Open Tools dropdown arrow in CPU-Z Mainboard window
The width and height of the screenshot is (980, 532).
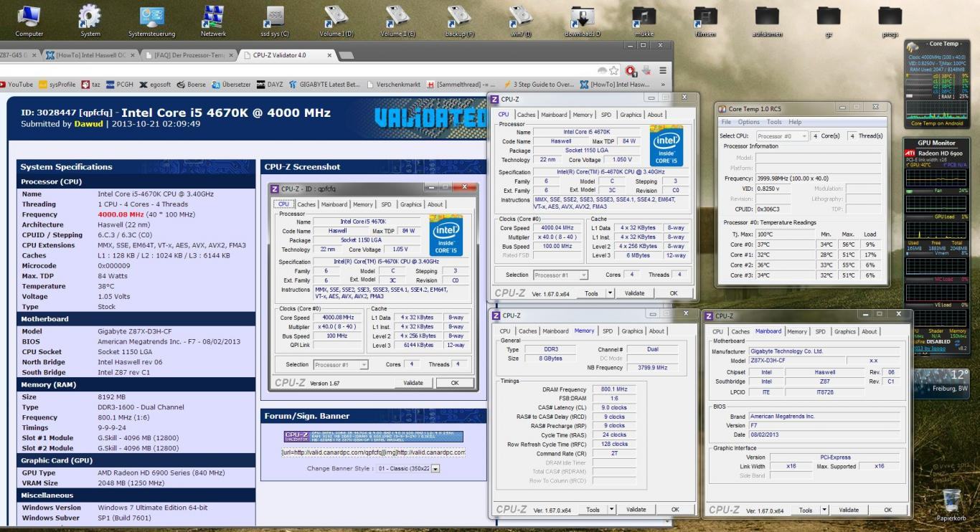pyautogui.click(x=824, y=510)
